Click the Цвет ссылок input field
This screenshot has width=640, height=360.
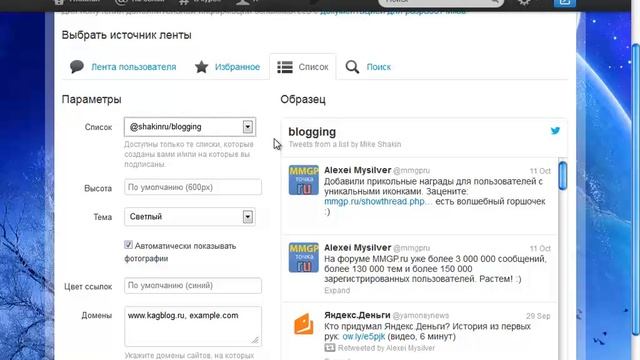[x=193, y=285]
